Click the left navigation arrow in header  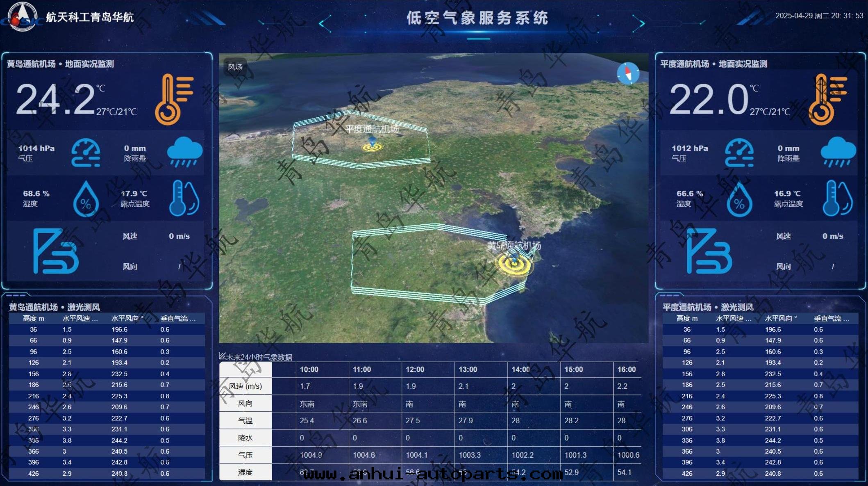(x=325, y=23)
